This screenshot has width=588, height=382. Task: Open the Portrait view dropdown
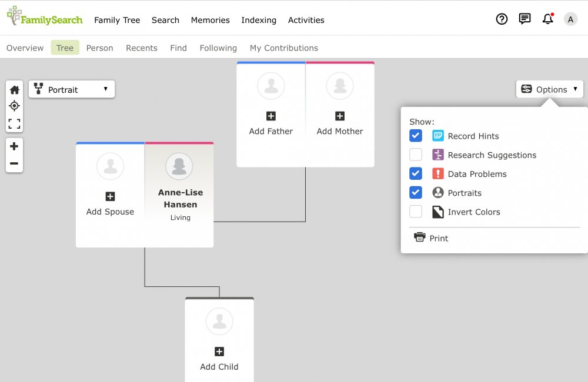pyautogui.click(x=72, y=89)
